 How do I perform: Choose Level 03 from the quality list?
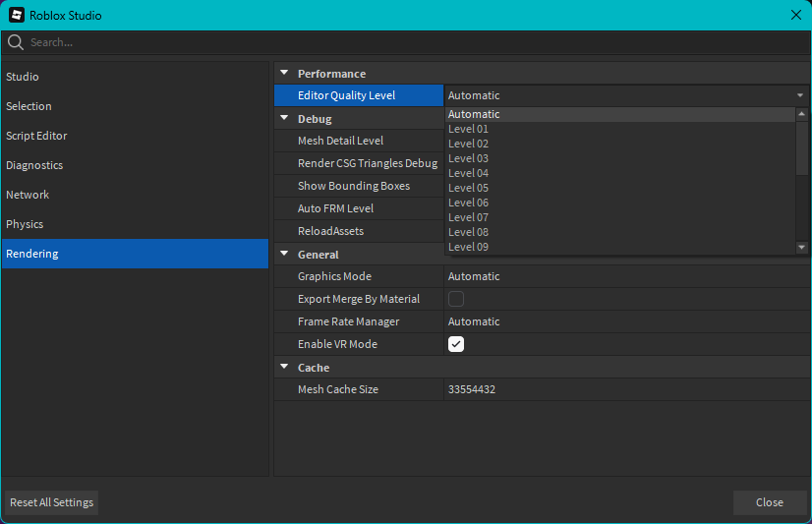[620, 158]
